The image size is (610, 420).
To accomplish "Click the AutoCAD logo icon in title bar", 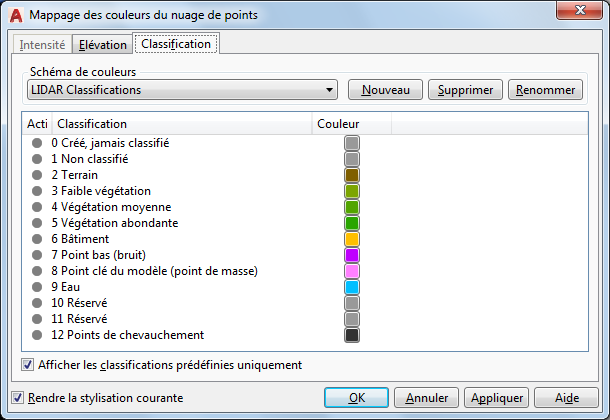I will [x=14, y=14].
